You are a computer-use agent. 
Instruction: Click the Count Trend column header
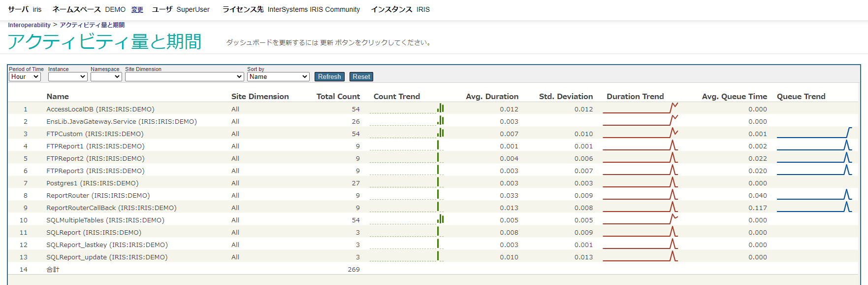tap(397, 97)
